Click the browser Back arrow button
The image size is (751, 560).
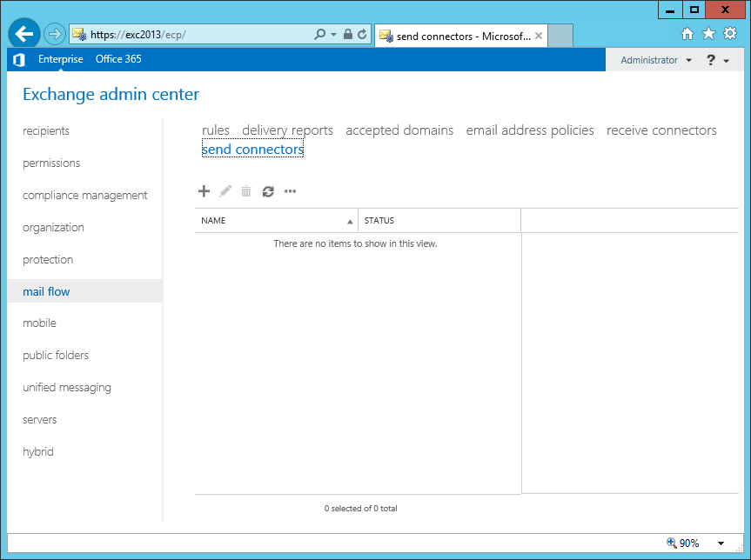tap(23, 34)
